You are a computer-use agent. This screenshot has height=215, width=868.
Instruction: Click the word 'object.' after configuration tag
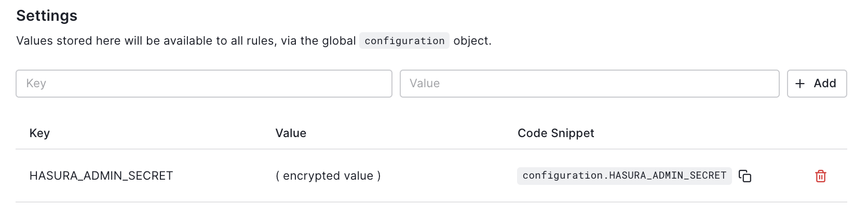(x=472, y=41)
